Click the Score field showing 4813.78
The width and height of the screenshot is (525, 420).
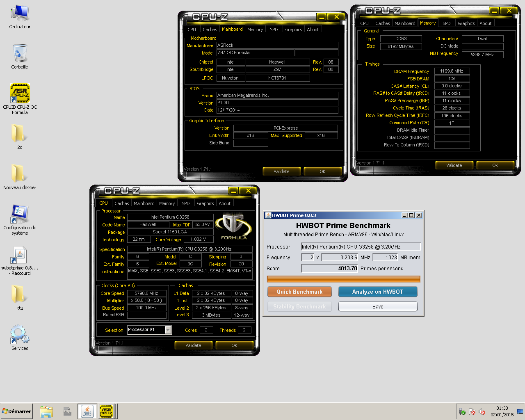tap(330, 268)
